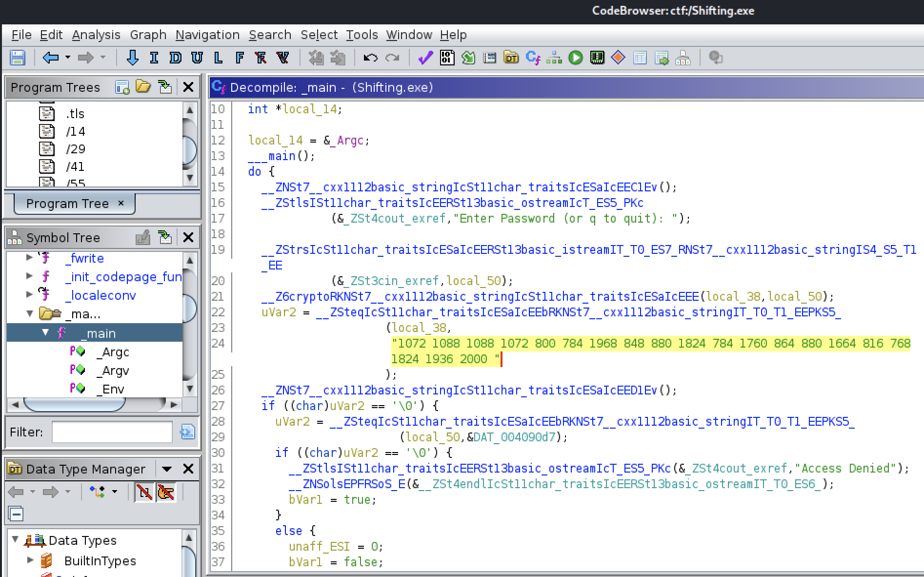Click the function graph hierarchy icon
The height and width of the screenshot is (577, 924).
pos(554,58)
